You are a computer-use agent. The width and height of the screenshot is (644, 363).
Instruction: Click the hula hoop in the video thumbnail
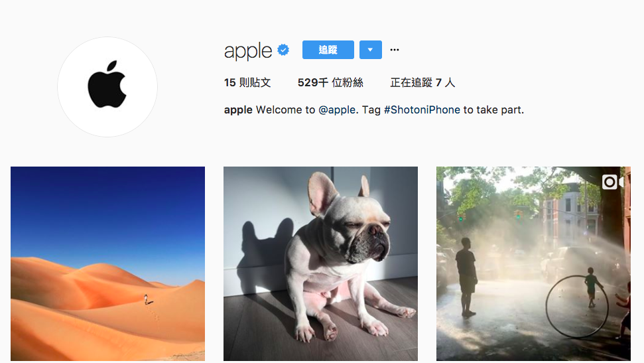click(x=576, y=307)
